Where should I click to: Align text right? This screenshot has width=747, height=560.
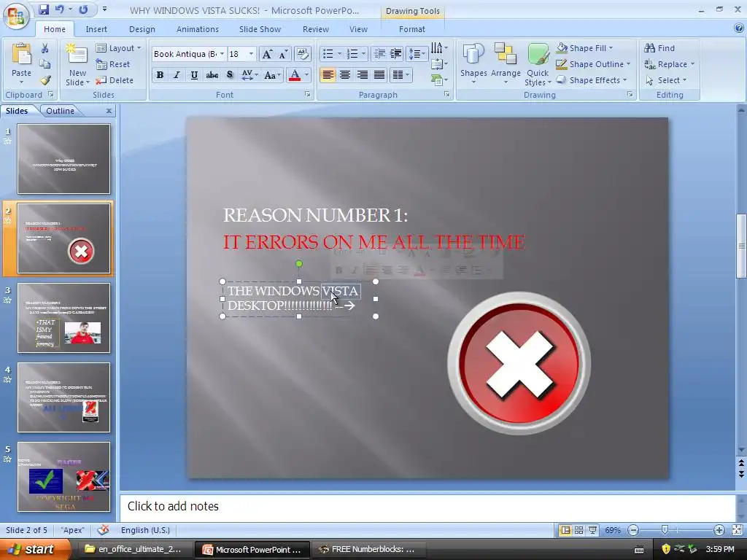coord(362,75)
